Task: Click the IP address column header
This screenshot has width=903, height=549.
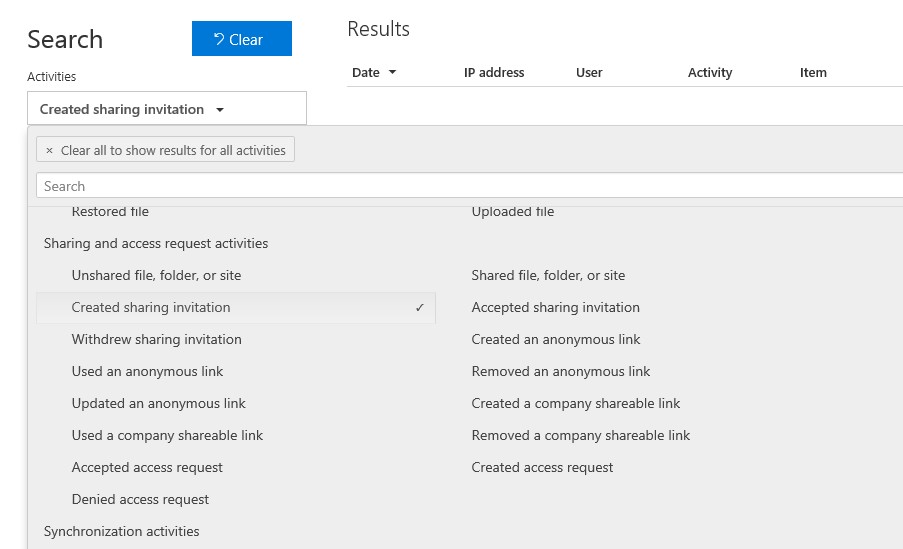Action: [494, 73]
